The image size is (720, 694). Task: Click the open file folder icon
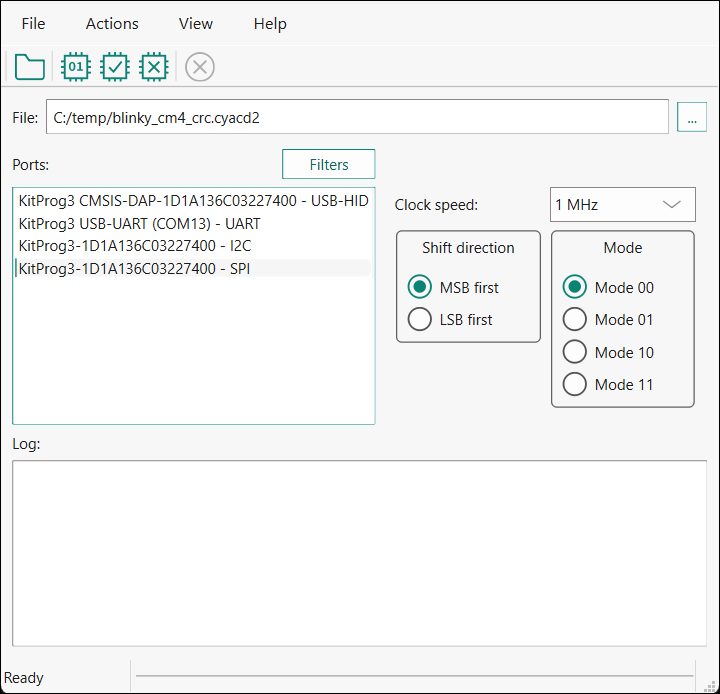tap(30, 67)
